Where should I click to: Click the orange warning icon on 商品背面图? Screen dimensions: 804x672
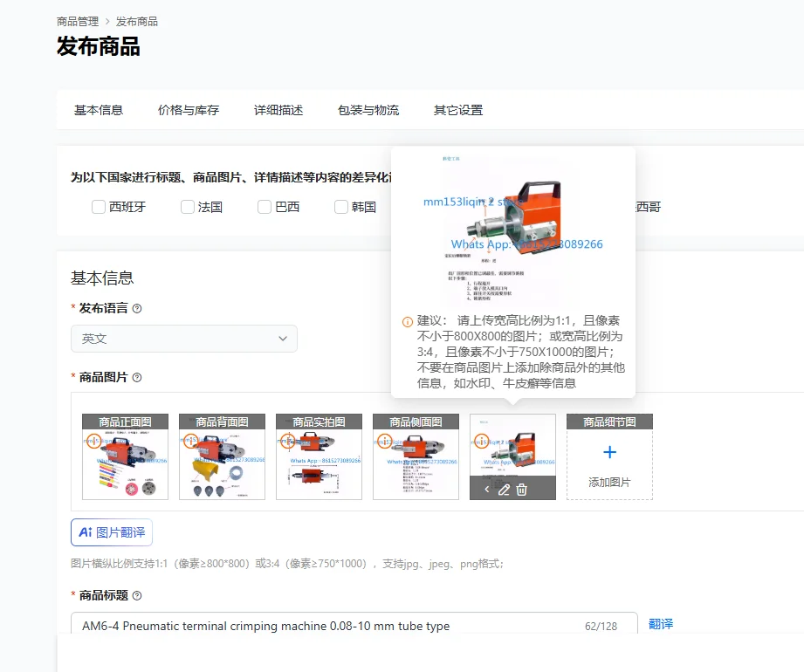(x=191, y=441)
